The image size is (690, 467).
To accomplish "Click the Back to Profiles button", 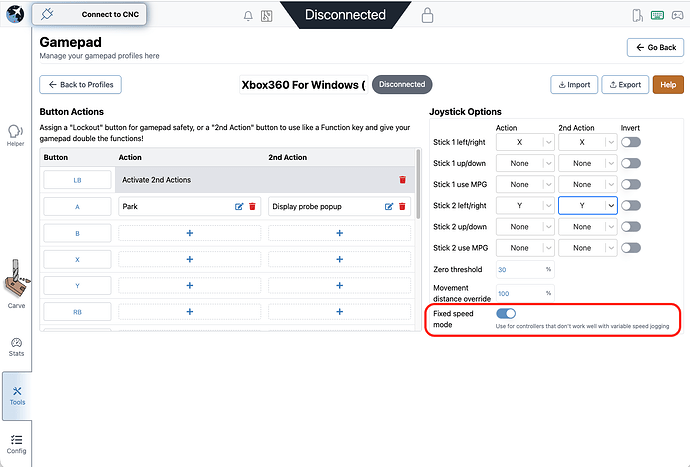I will 82,84.
